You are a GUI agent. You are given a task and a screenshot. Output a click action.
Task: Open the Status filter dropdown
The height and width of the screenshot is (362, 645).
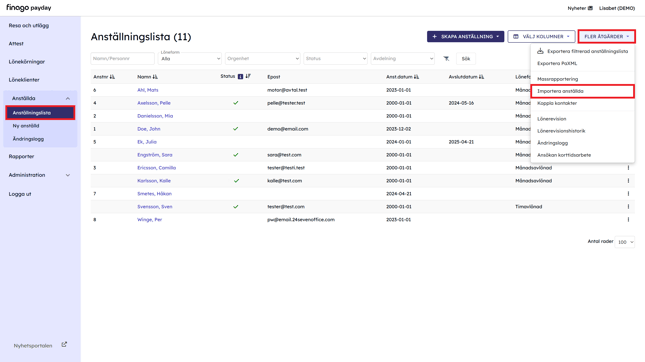click(x=335, y=58)
